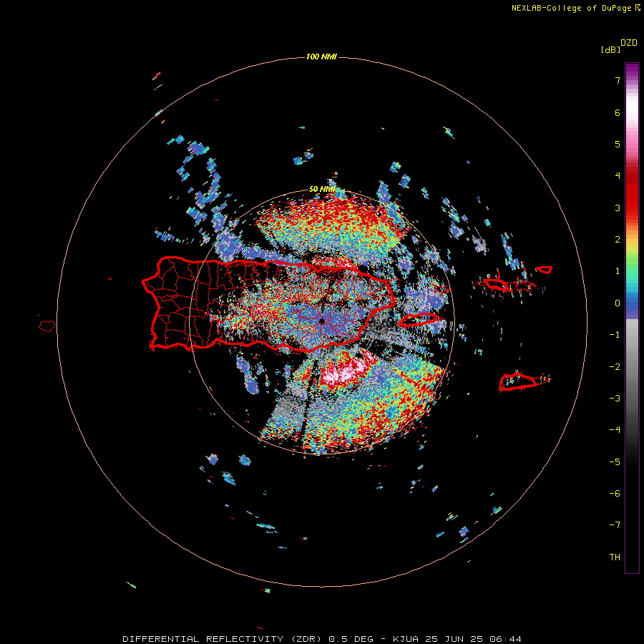Select the -1 tick on the dB scale
Viewport: 644px width, 644px height.
[x=615, y=335]
